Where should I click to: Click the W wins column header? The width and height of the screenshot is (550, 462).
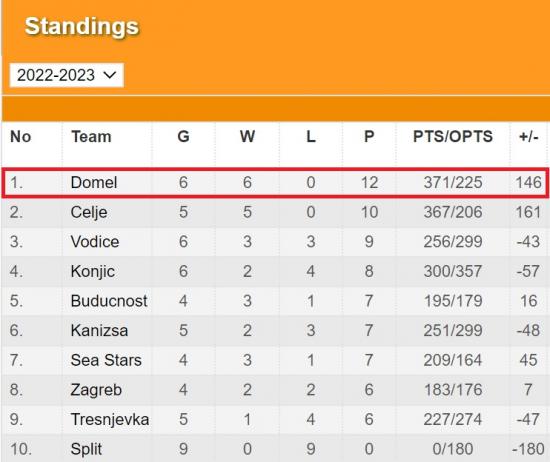click(247, 136)
